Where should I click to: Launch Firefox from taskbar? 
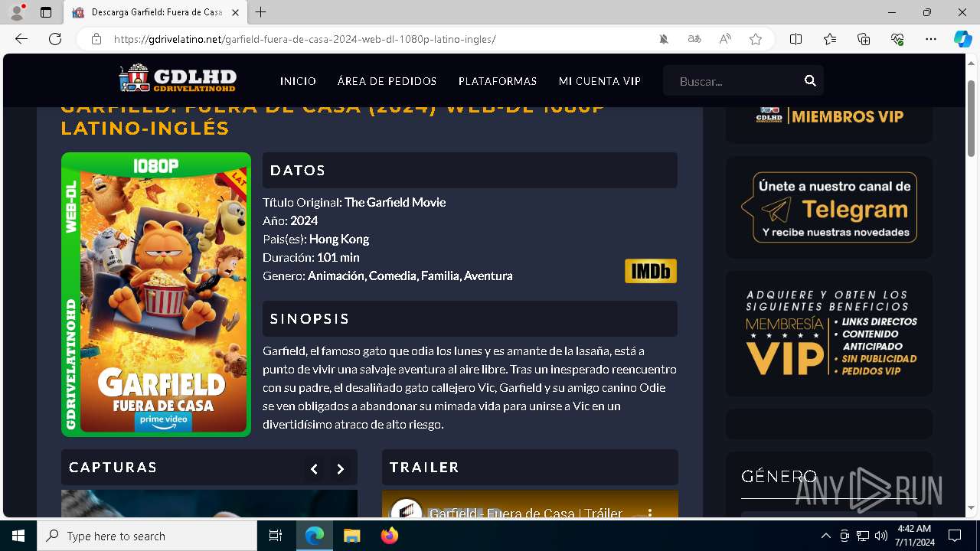pos(390,536)
